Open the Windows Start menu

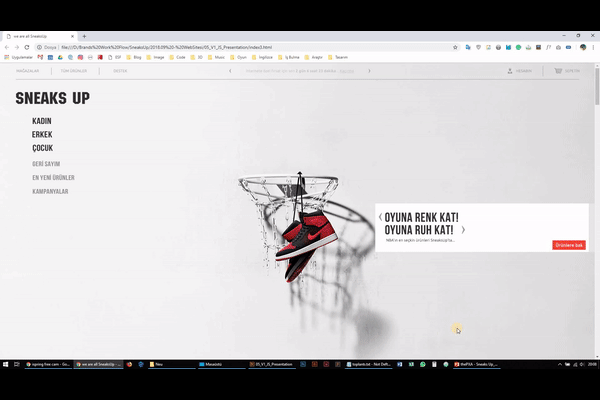click(x=5, y=364)
